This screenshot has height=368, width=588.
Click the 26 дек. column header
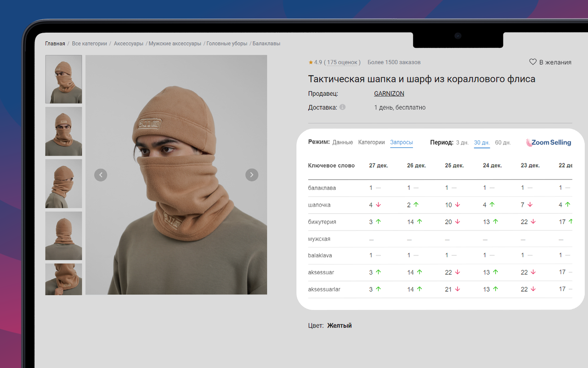point(417,166)
